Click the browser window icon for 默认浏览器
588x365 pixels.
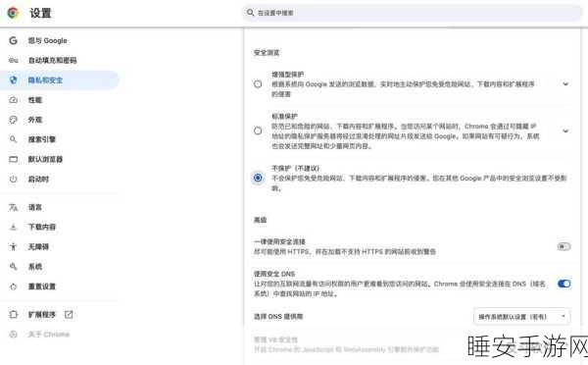pyautogui.click(x=13, y=159)
